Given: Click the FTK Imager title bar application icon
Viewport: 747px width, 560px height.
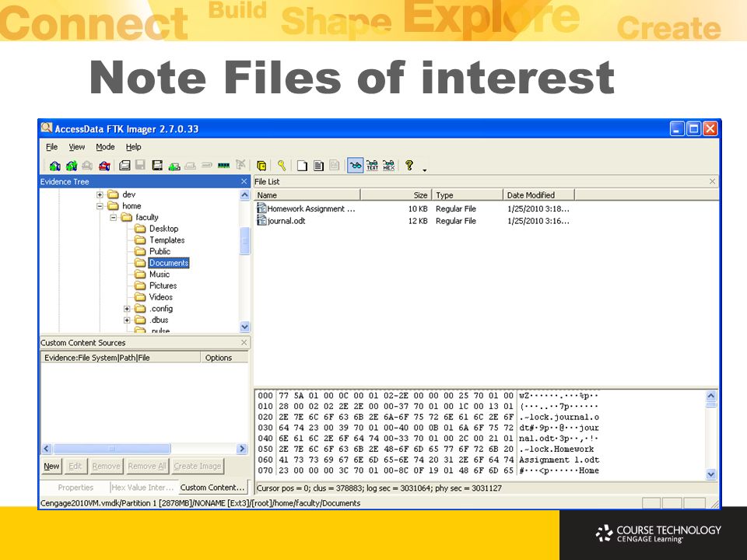Looking at the screenshot, I should (46, 128).
